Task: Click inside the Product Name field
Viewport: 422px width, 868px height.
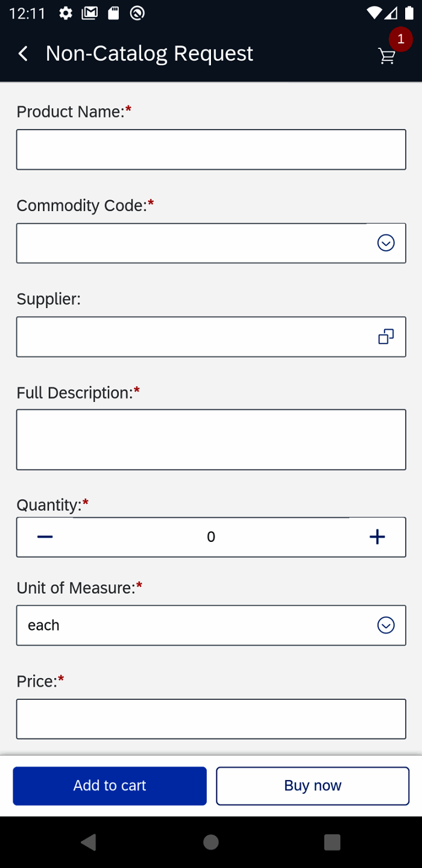Action: click(x=211, y=149)
